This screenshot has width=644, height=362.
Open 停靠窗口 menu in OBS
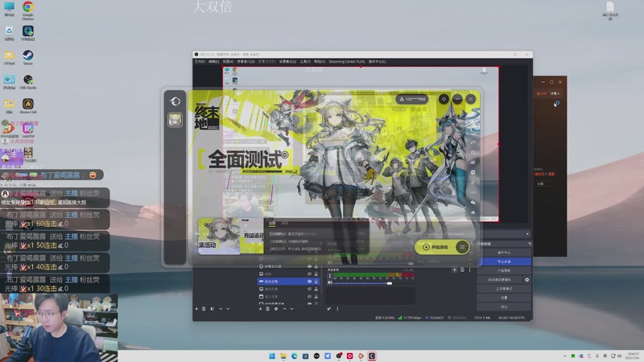pos(246,62)
